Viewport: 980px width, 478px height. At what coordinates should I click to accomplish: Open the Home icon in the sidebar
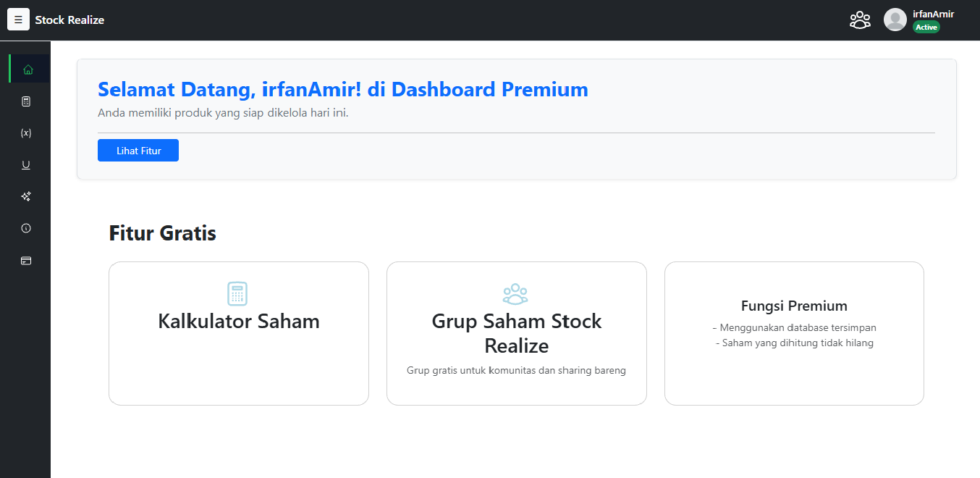(28, 70)
